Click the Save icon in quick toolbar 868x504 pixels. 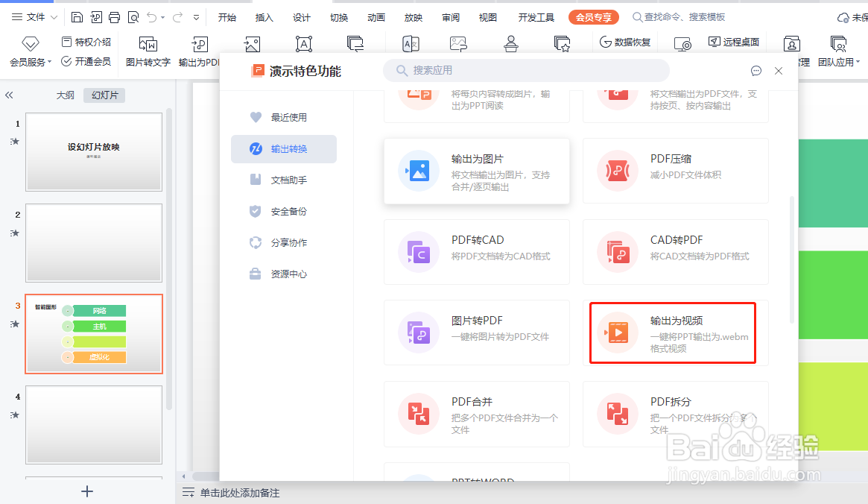[77, 17]
